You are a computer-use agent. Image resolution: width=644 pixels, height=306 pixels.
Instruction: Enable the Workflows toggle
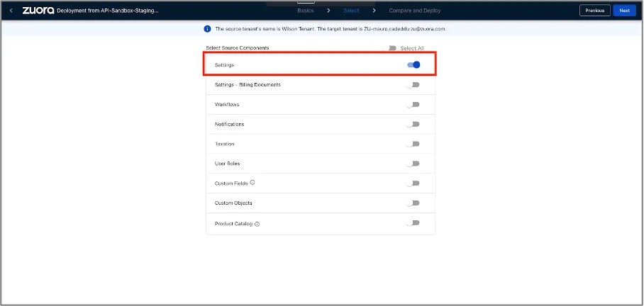tap(413, 105)
